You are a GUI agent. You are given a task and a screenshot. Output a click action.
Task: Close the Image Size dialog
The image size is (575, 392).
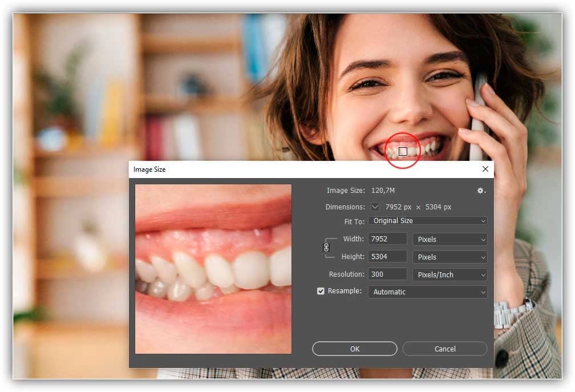coord(485,169)
